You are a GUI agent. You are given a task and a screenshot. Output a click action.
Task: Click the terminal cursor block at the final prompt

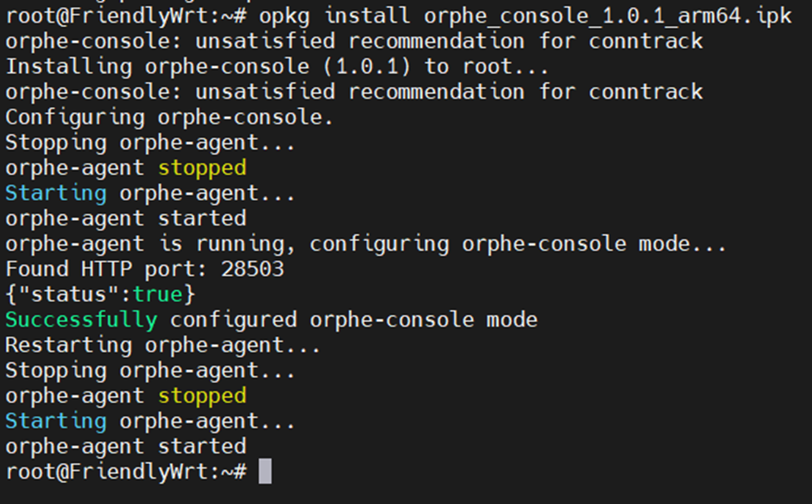265,472
